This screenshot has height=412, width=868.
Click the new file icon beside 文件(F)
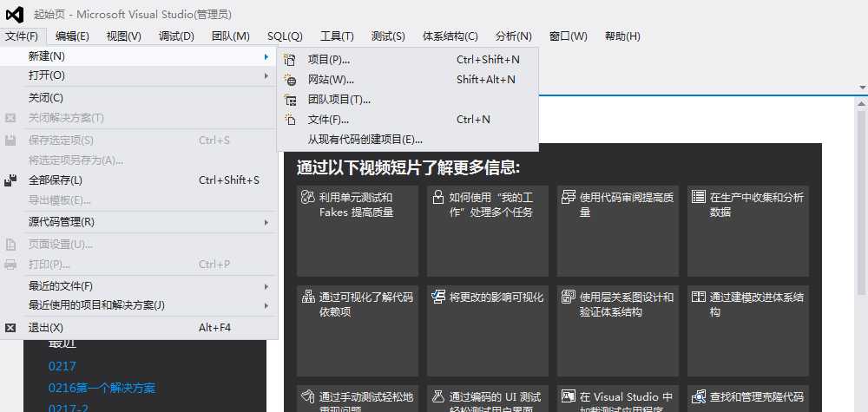tap(290, 120)
